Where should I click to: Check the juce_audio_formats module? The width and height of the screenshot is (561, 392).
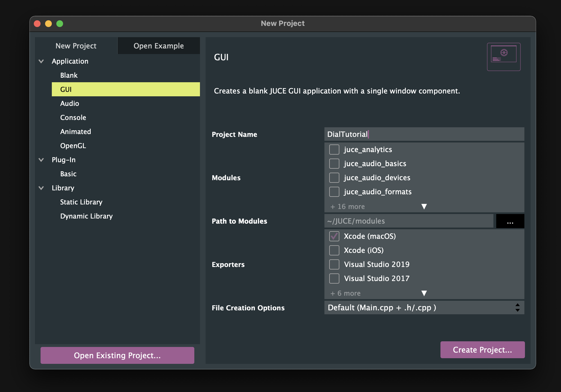[334, 192]
